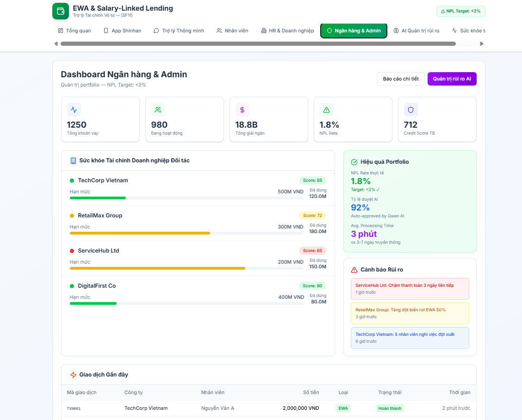The width and height of the screenshot is (522, 420).
Task: Click the green status dot for TechCorp Vietnam
Action: [72, 181]
